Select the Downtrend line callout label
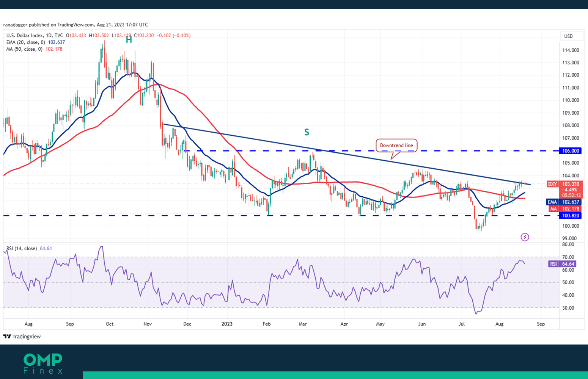 [396, 146]
